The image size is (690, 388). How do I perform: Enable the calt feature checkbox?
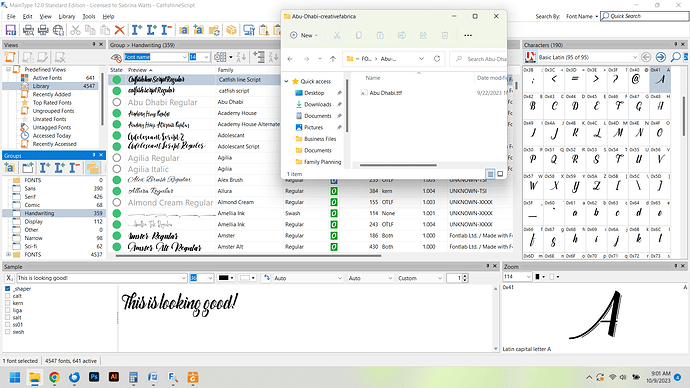[7, 296]
